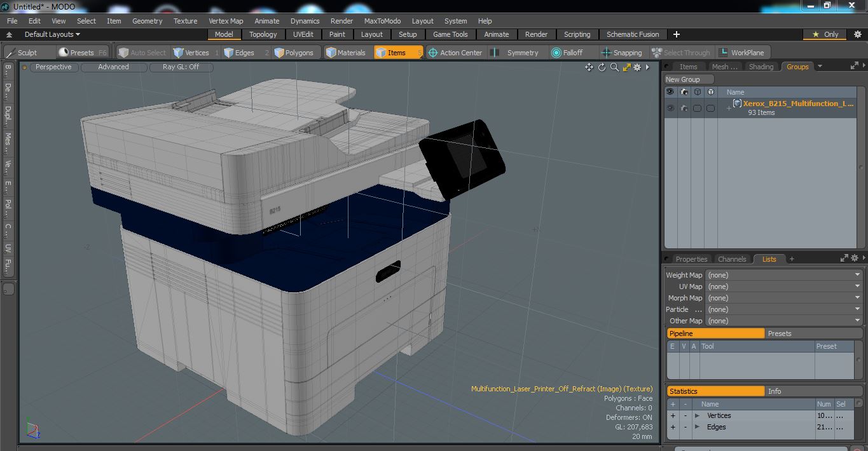Open the Presets browser button
The width and height of the screenshot is (868, 451).
pyautogui.click(x=83, y=53)
